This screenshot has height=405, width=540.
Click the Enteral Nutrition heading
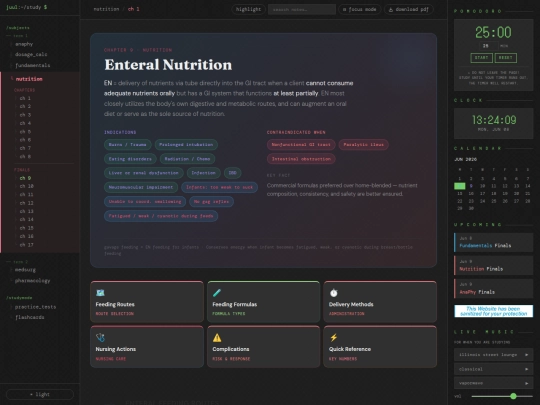coord(168,65)
